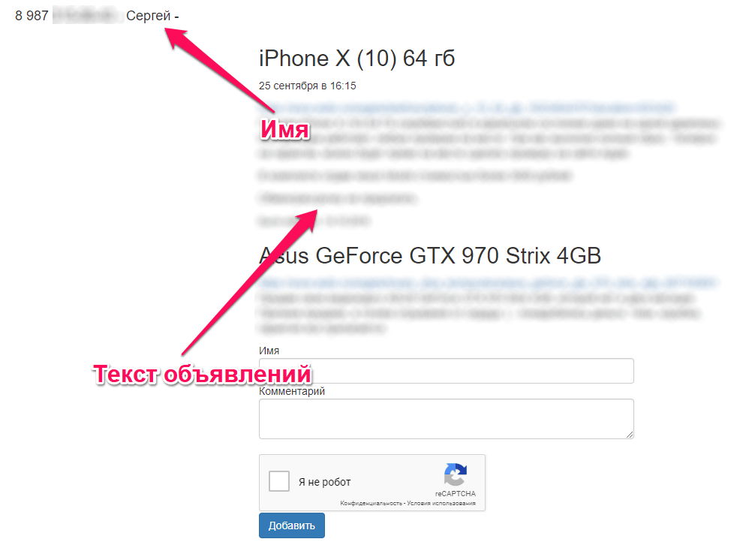
Task: Open the blurred link below the Asus heading
Action: pos(487,282)
